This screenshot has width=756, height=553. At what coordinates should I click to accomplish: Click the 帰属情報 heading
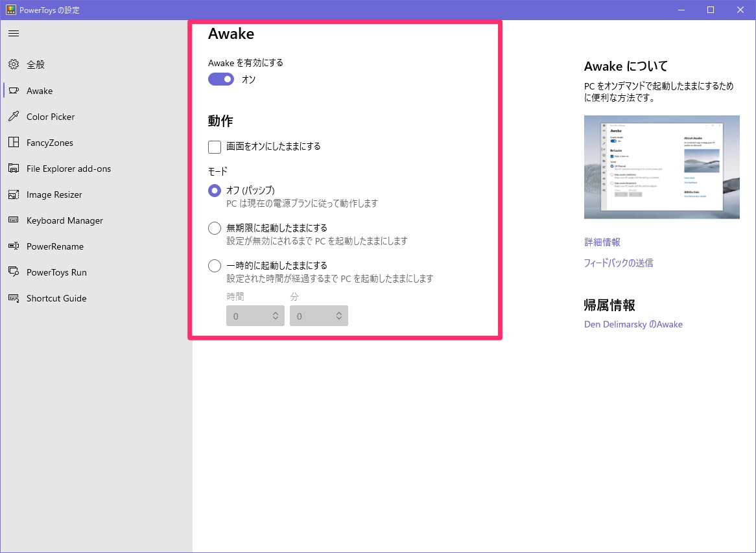pyautogui.click(x=609, y=305)
